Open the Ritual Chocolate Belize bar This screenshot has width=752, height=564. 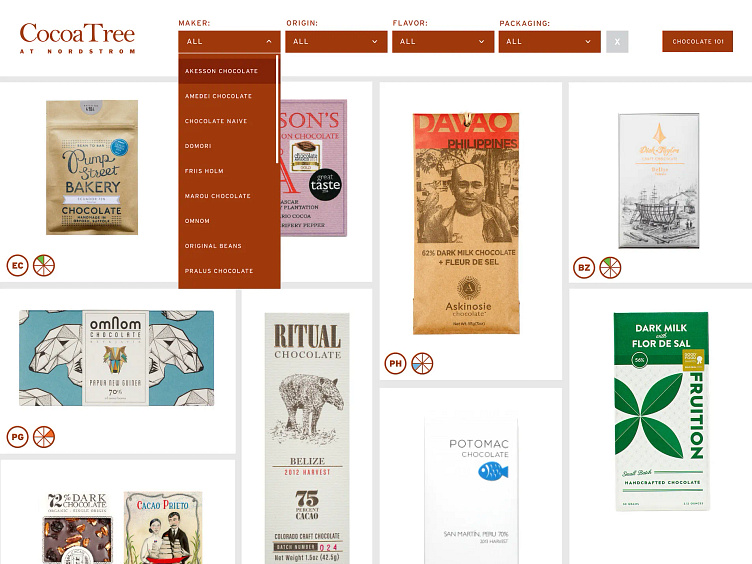coord(307,438)
